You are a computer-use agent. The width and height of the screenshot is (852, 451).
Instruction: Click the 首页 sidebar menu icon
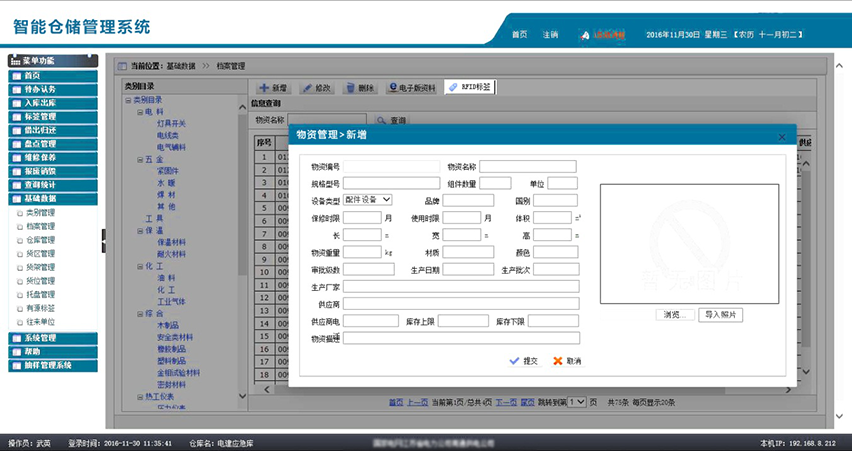[17, 76]
